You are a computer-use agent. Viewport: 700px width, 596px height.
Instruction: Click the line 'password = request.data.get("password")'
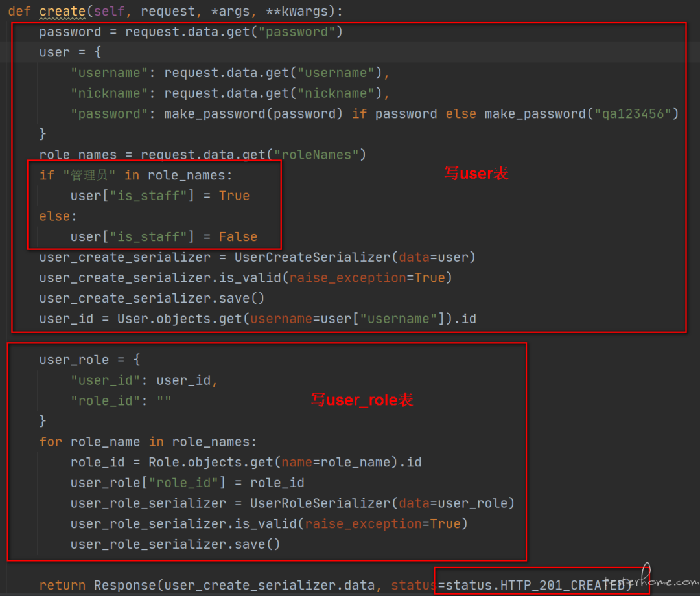tap(191, 32)
